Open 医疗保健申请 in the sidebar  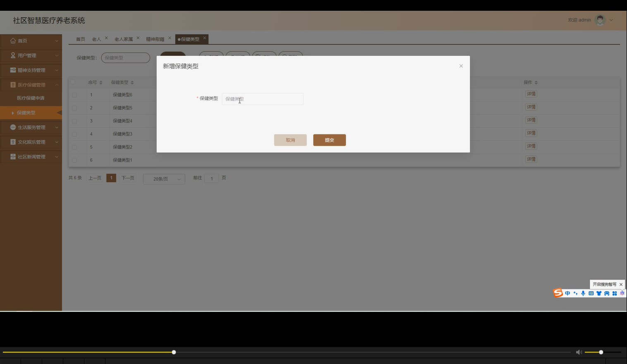point(31,98)
